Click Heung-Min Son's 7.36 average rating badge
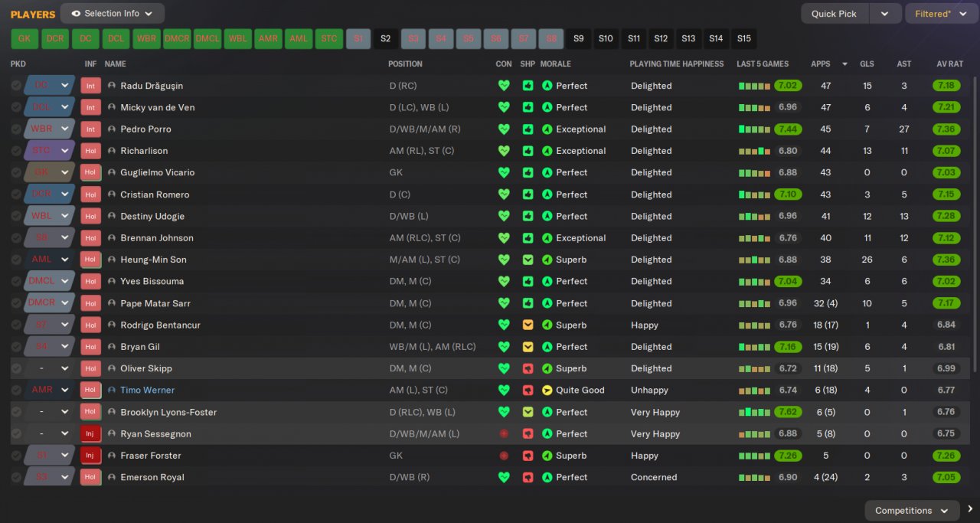980x523 pixels. pyautogui.click(x=946, y=260)
